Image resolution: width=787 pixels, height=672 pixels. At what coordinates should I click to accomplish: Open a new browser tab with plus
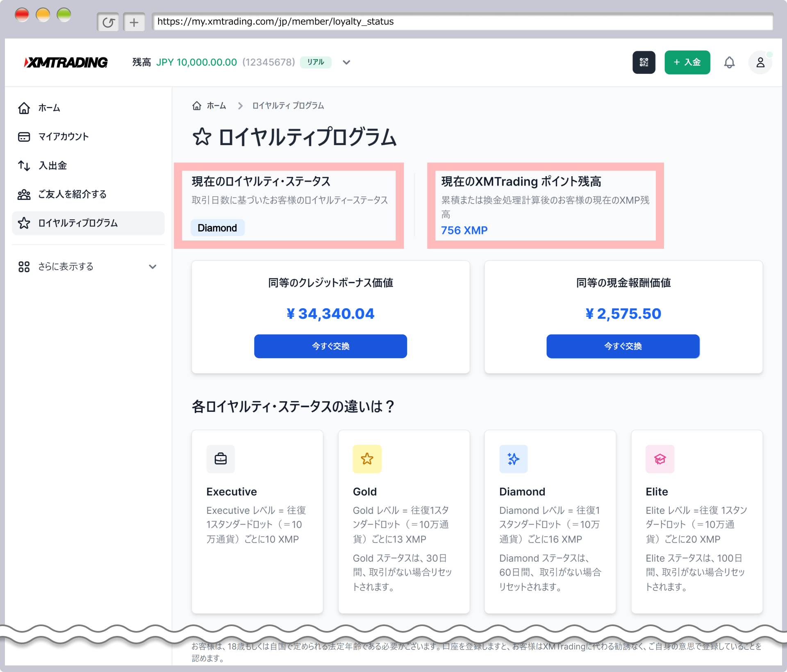[134, 22]
